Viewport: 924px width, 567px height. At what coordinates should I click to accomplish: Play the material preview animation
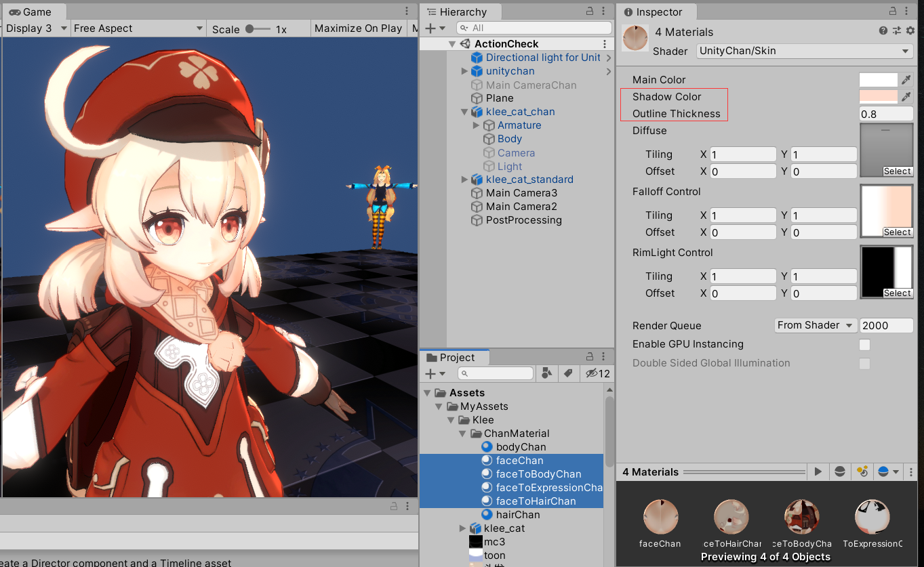[x=818, y=471]
